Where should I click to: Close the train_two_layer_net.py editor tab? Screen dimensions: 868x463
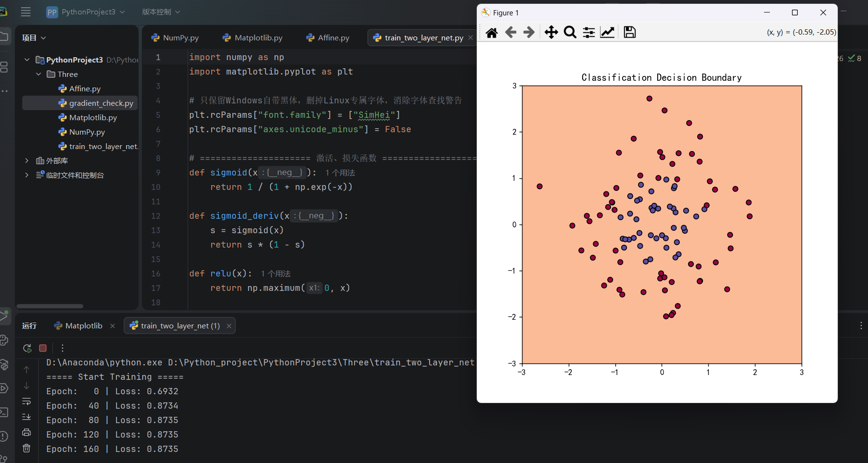471,38
